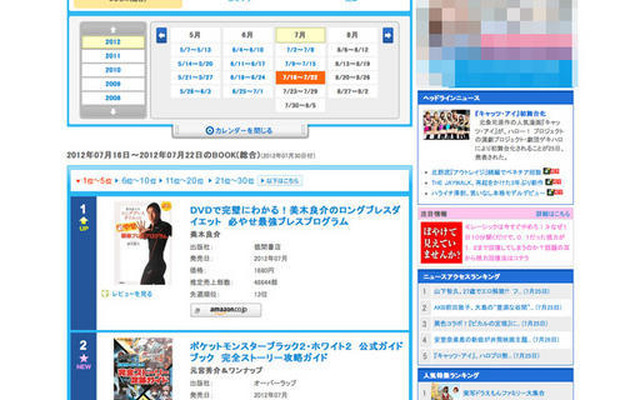Click the rank 1 book cover image
The image size is (640, 400).
143,243
